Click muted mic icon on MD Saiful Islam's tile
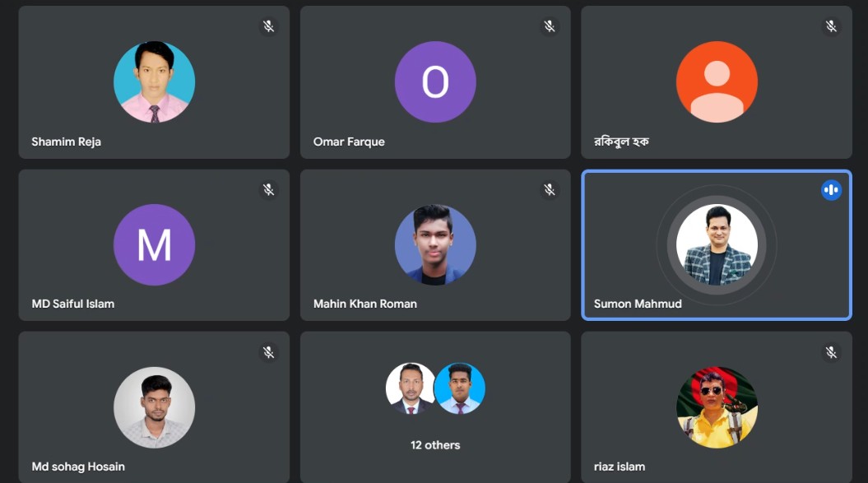The image size is (868, 483). coord(268,190)
